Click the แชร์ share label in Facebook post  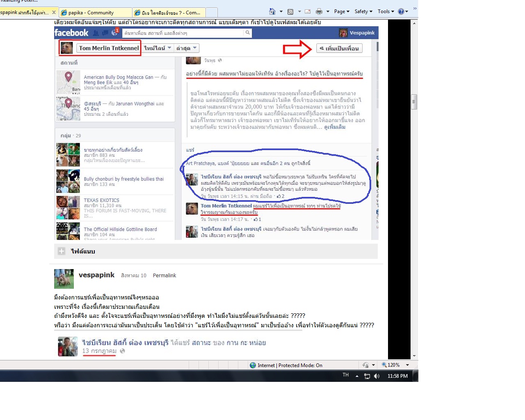(190, 150)
